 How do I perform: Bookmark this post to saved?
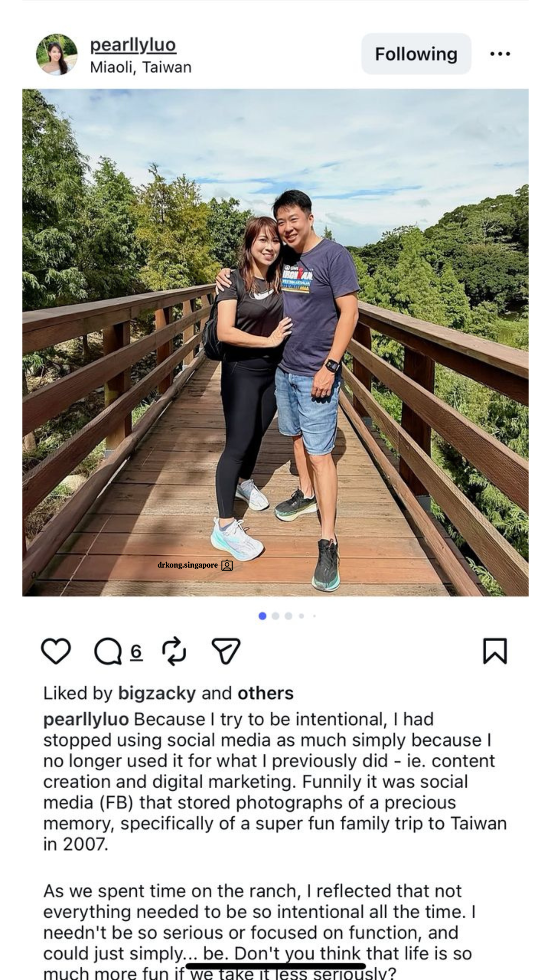click(x=494, y=651)
